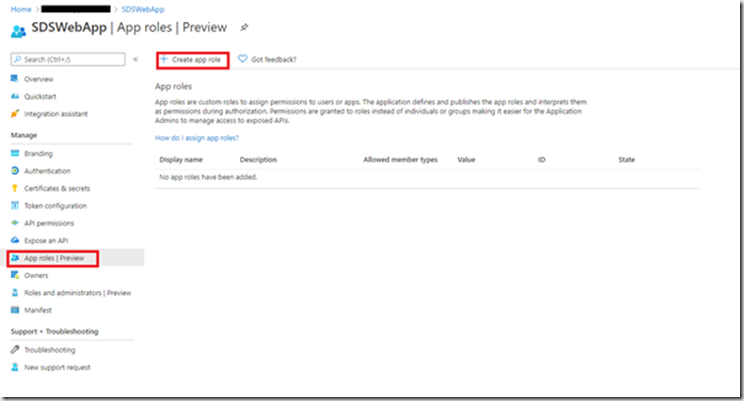
Task: Click the Token configuration icon
Action: tap(15, 205)
